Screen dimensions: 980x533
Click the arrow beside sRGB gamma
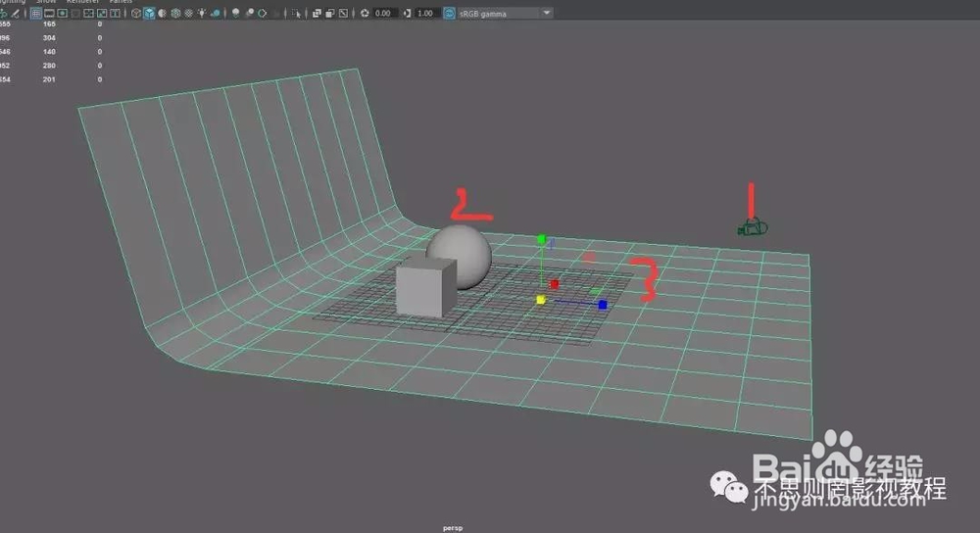click(547, 13)
